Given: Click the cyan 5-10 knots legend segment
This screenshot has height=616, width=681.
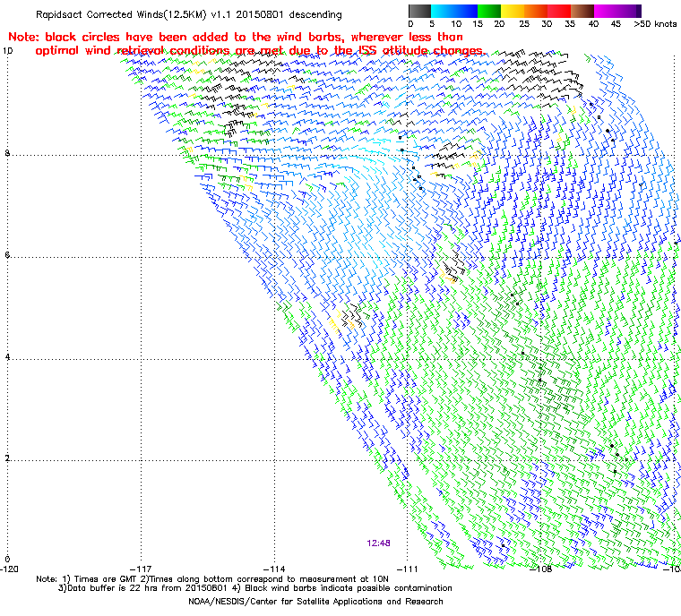Looking at the screenshot, I should pos(443,11).
